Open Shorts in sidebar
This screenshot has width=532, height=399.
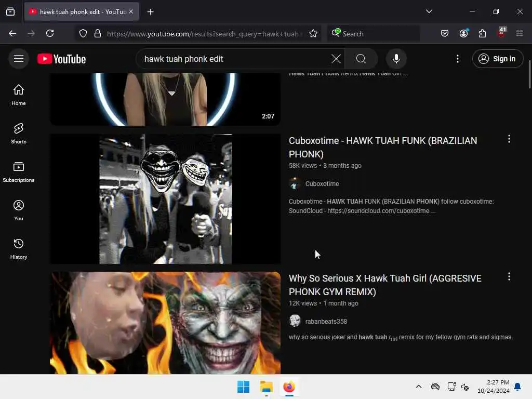[19, 134]
